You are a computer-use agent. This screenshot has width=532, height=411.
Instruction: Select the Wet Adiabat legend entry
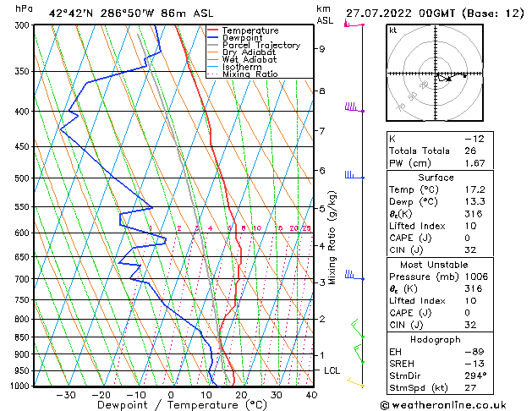242,59
